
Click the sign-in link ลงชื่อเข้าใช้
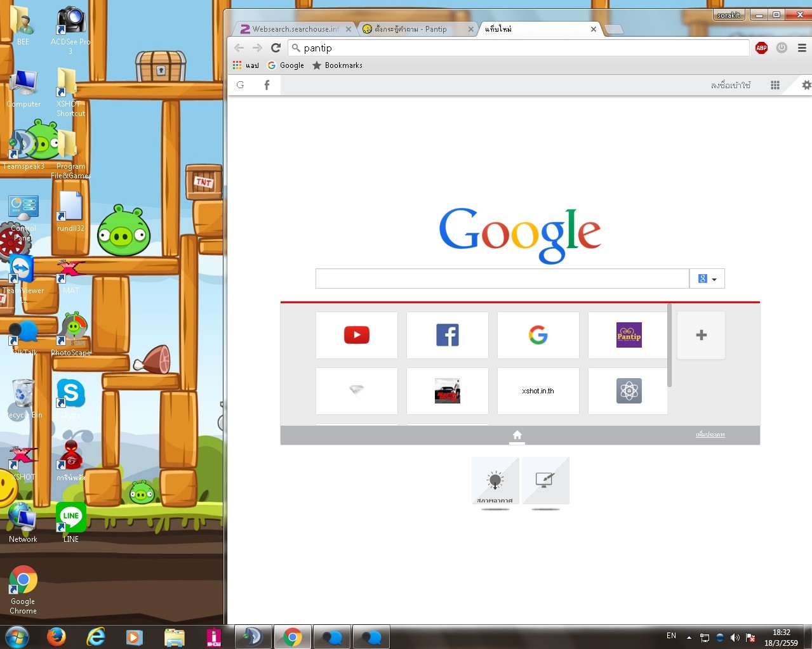731,85
